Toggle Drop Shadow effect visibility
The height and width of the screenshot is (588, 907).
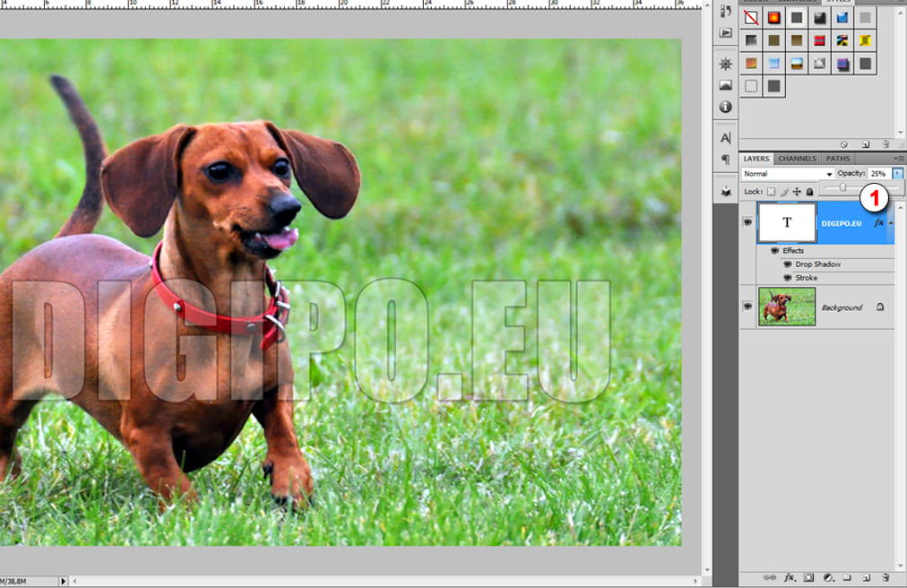[x=788, y=264]
